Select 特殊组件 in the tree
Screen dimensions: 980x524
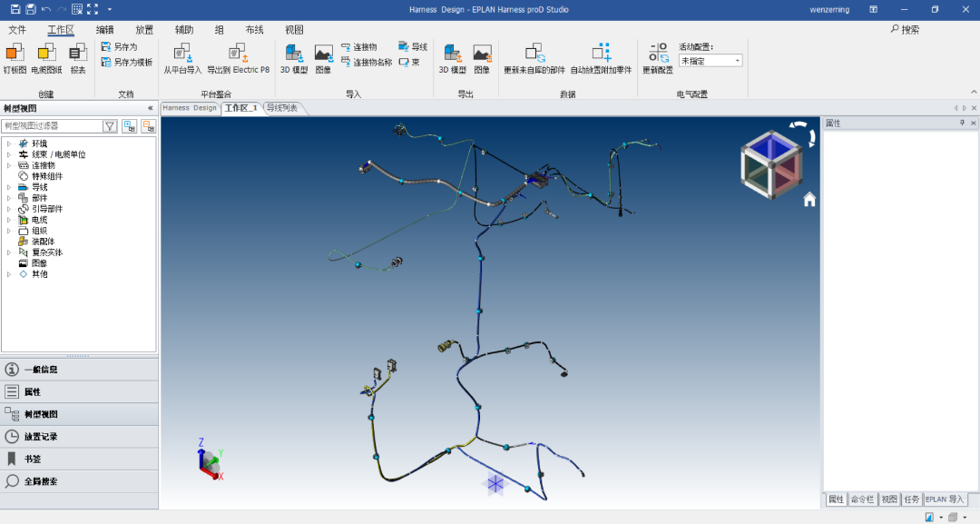[x=47, y=176]
